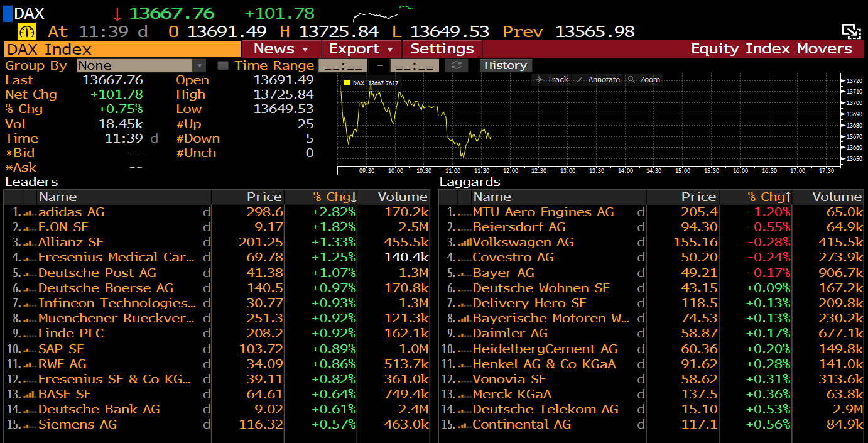The height and width of the screenshot is (443, 868).
Task: Select Infineon Technologies in Leaders
Action: click(117, 304)
